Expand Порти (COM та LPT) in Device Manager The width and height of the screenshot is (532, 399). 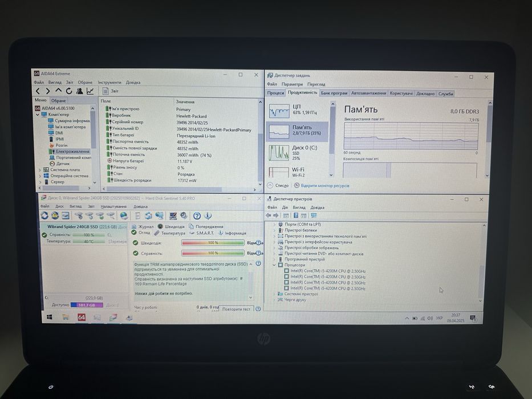coord(274,225)
